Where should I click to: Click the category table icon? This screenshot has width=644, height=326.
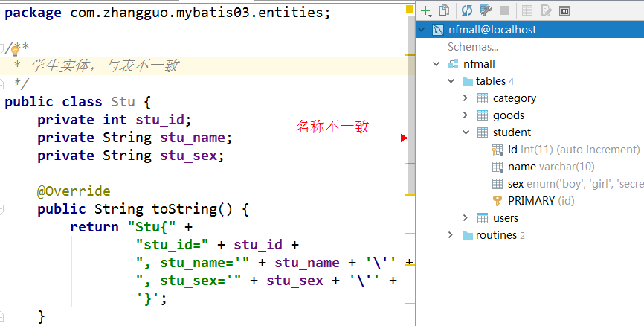click(483, 98)
